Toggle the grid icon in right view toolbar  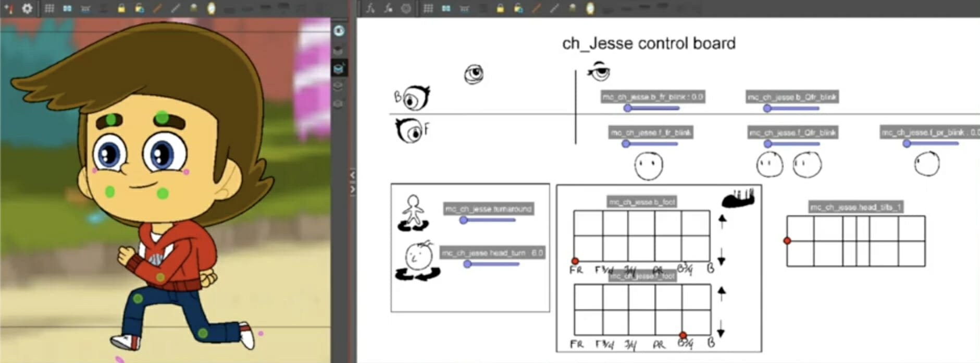point(428,8)
